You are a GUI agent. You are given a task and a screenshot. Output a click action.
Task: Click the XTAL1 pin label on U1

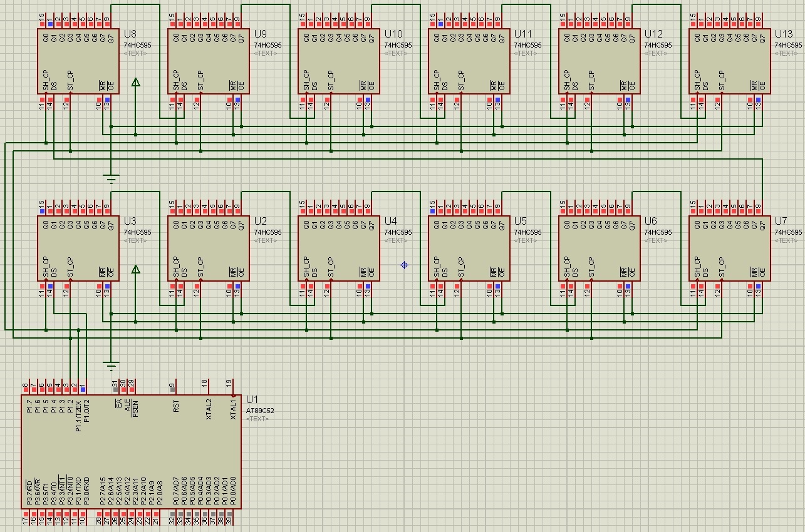pyautogui.click(x=233, y=409)
